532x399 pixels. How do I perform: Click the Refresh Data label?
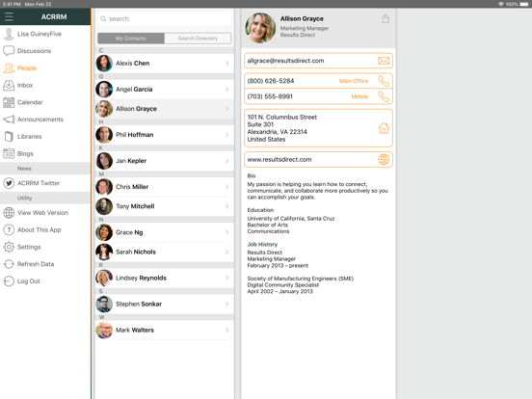[x=36, y=264]
